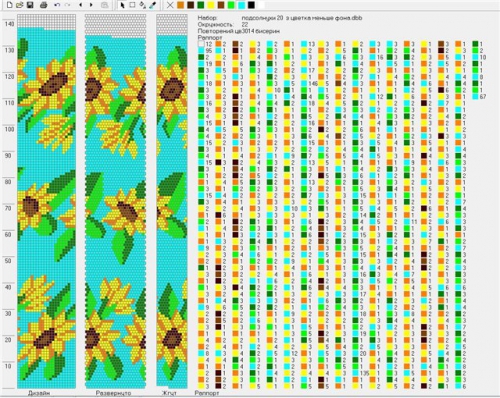Image resolution: width=500 pixels, height=398 pixels.
Task: Undo the last action
Action: 57,5
